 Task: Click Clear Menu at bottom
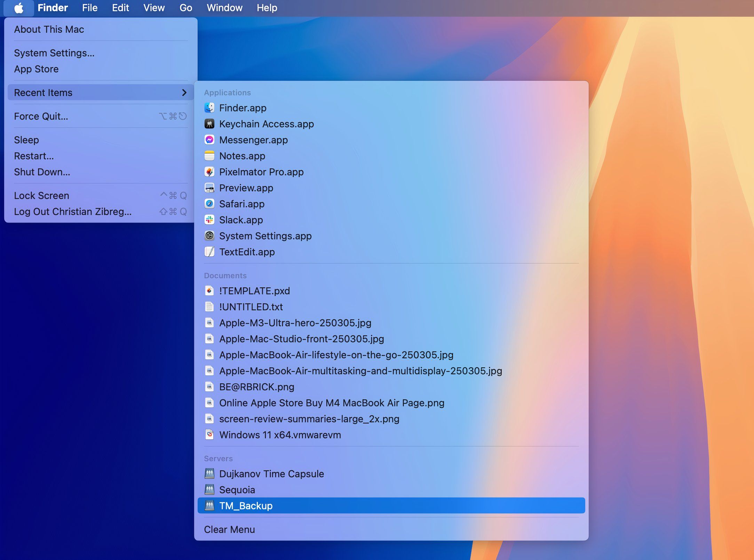(229, 529)
